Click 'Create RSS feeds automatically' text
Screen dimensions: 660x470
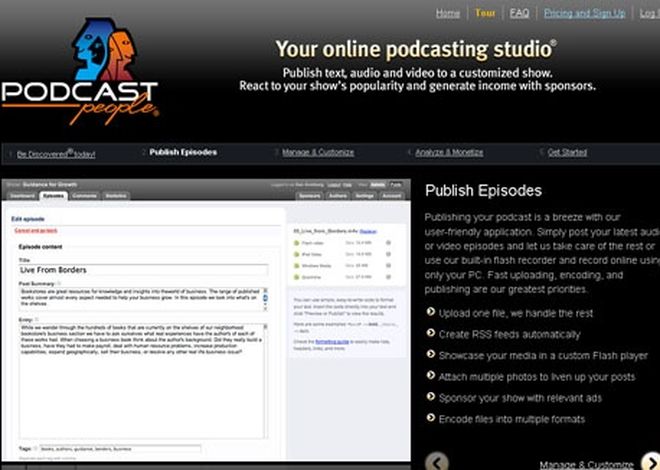click(509, 335)
